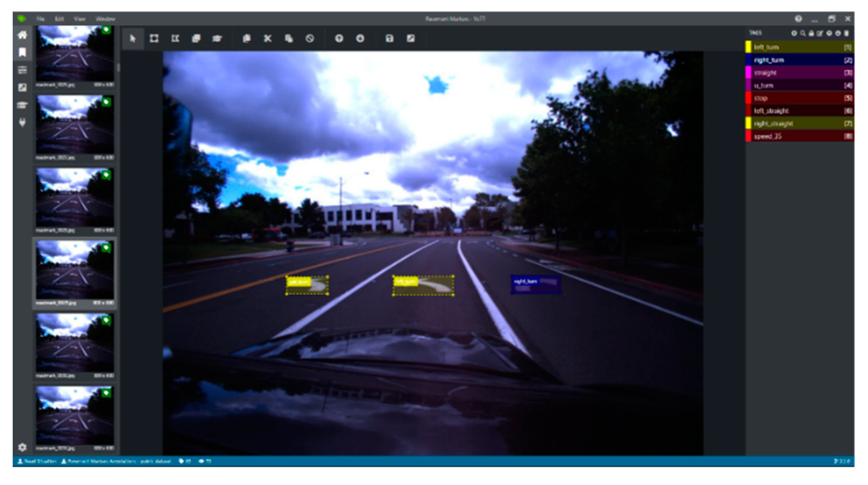The height and width of the screenshot is (485, 868).
Task: Click the left_turn yellow color swatch
Action: (748, 47)
